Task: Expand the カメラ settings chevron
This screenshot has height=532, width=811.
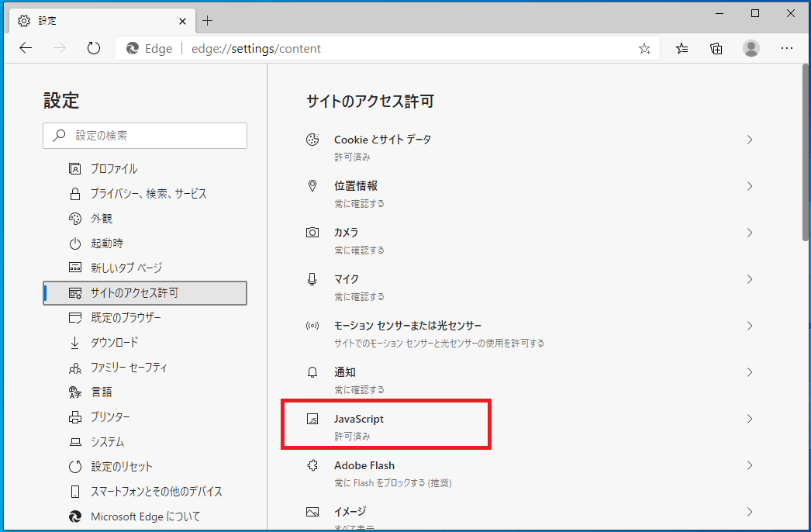Action: pyautogui.click(x=750, y=233)
